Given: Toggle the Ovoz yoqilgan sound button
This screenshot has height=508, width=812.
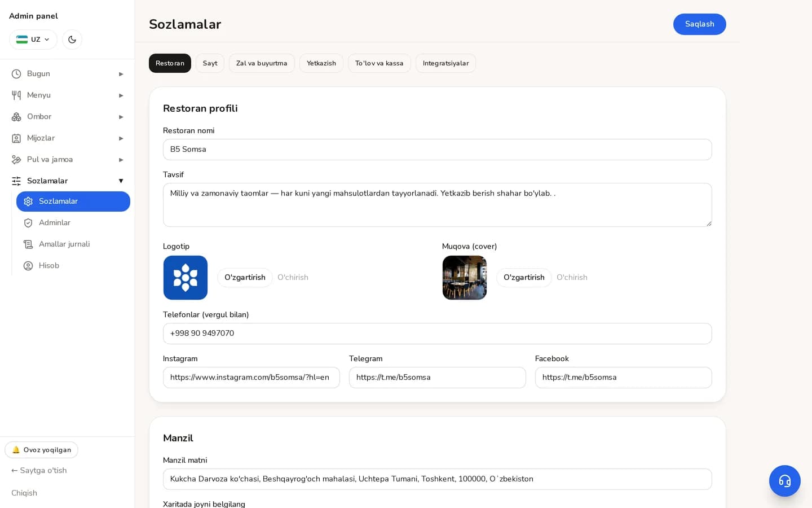Looking at the screenshot, I should pos(42,450).
